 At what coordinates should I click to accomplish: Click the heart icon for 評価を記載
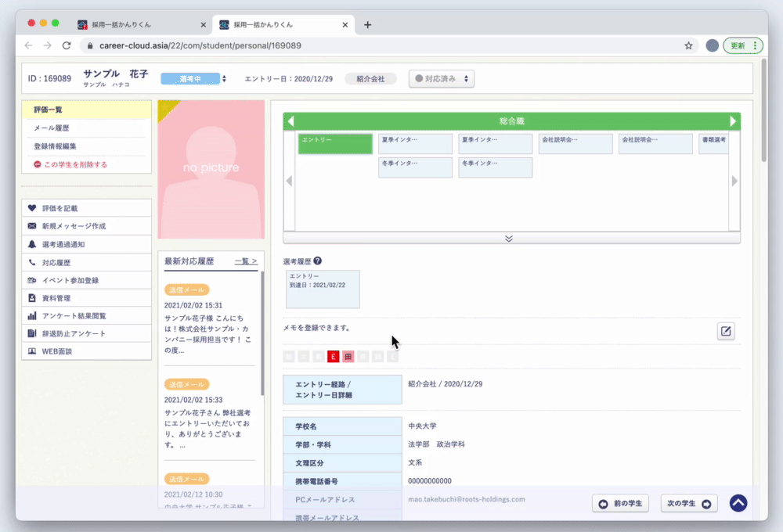32,208
